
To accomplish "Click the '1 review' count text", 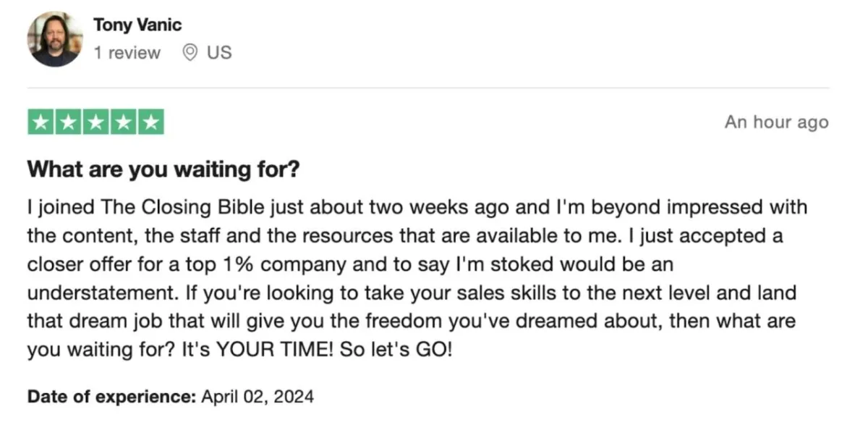I will point(127,53).
